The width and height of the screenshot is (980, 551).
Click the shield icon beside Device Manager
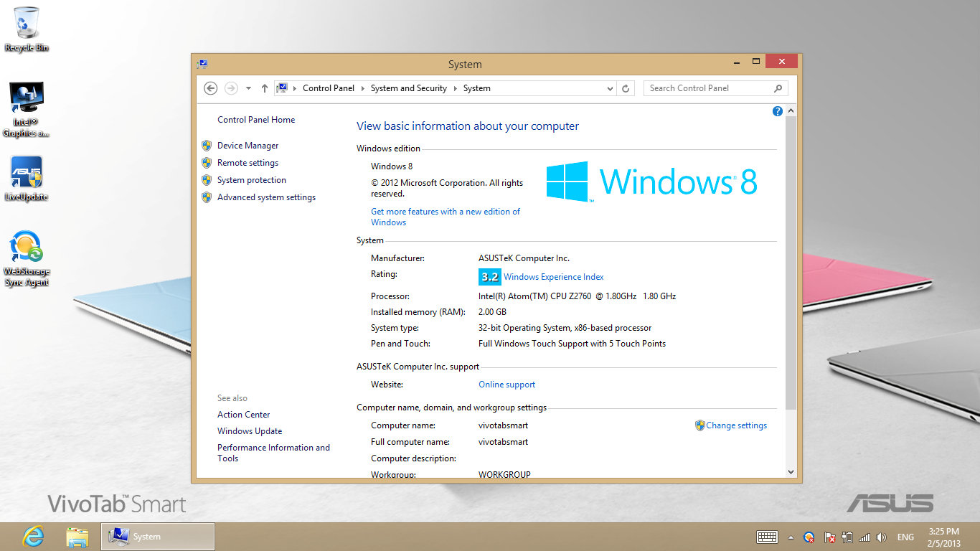207,146
